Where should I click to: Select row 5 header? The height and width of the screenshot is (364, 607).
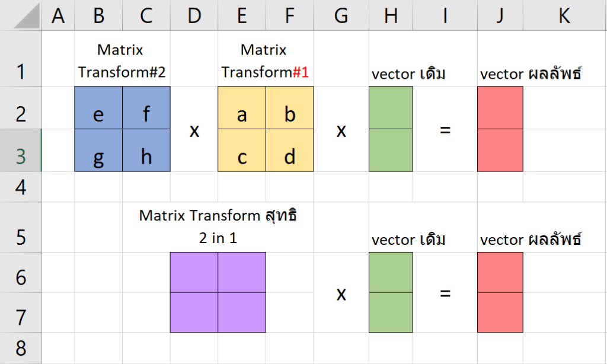pyautogui.click(x=21, y=227)
